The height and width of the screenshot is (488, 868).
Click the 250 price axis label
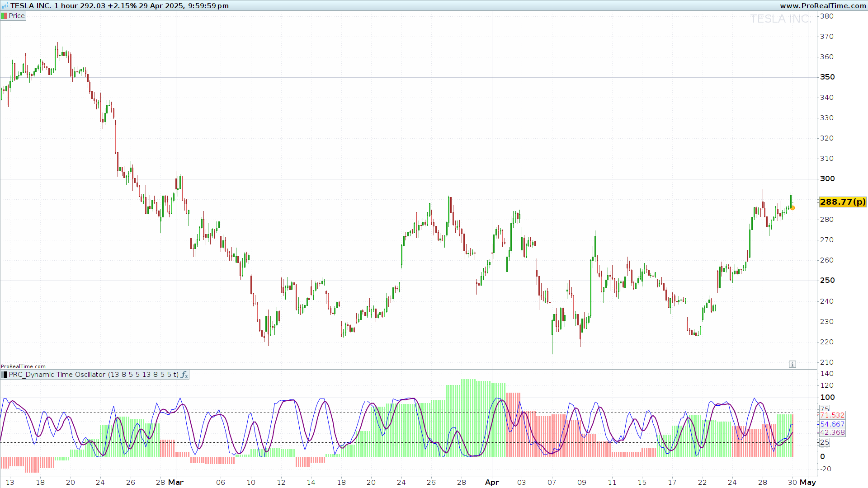[x=827, y=281]
